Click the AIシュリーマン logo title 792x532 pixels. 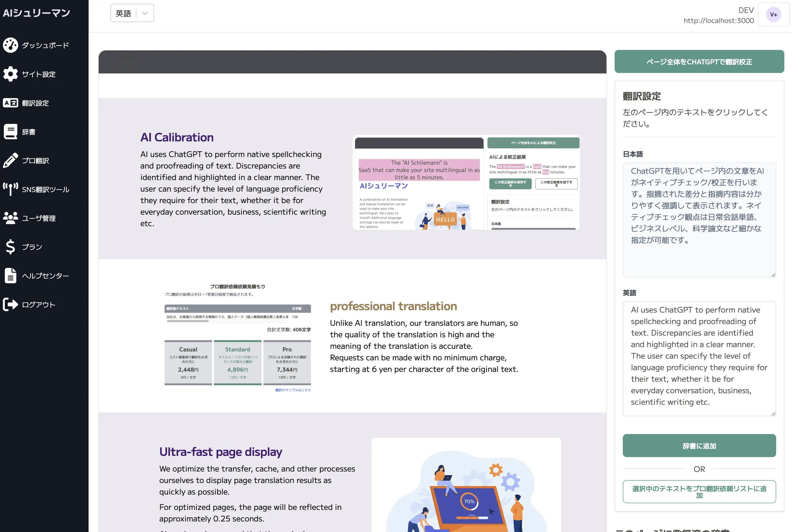37,13
